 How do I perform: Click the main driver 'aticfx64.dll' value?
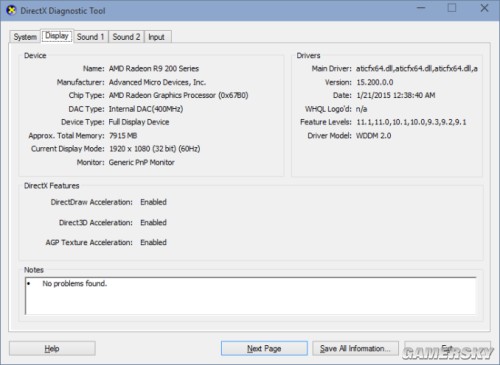point(417,69)
